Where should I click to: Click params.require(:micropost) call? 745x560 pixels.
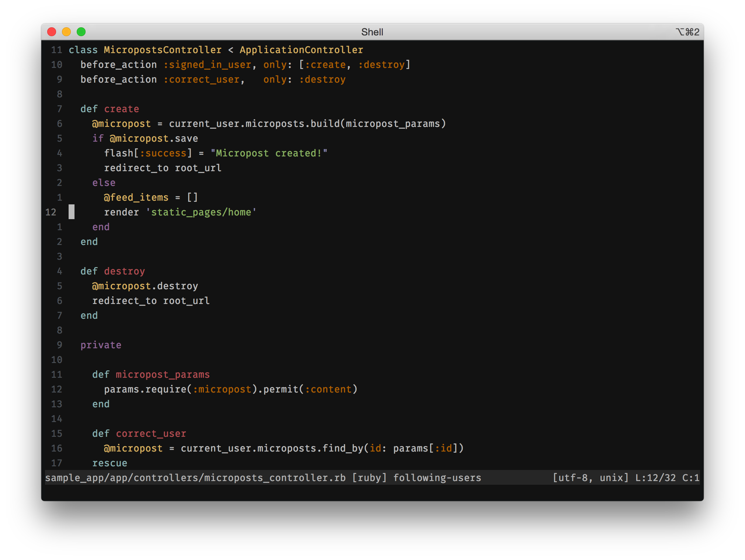180,389
